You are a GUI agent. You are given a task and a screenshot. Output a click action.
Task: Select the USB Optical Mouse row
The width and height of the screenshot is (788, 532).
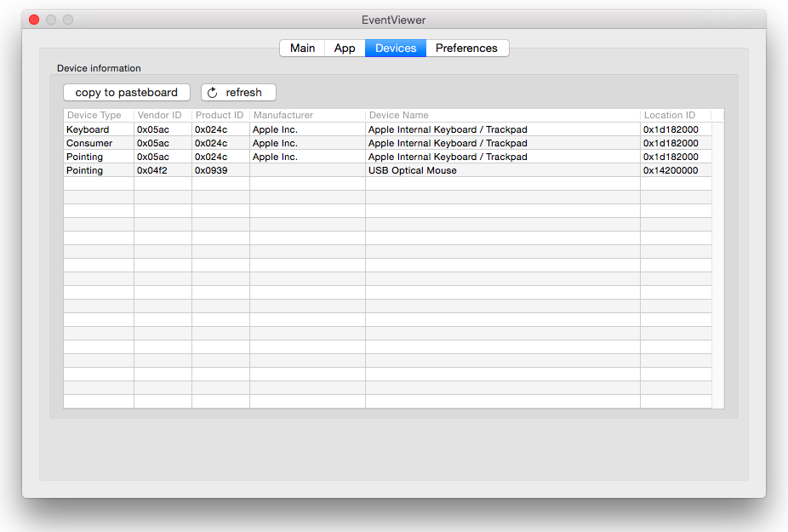pos(387,170)
